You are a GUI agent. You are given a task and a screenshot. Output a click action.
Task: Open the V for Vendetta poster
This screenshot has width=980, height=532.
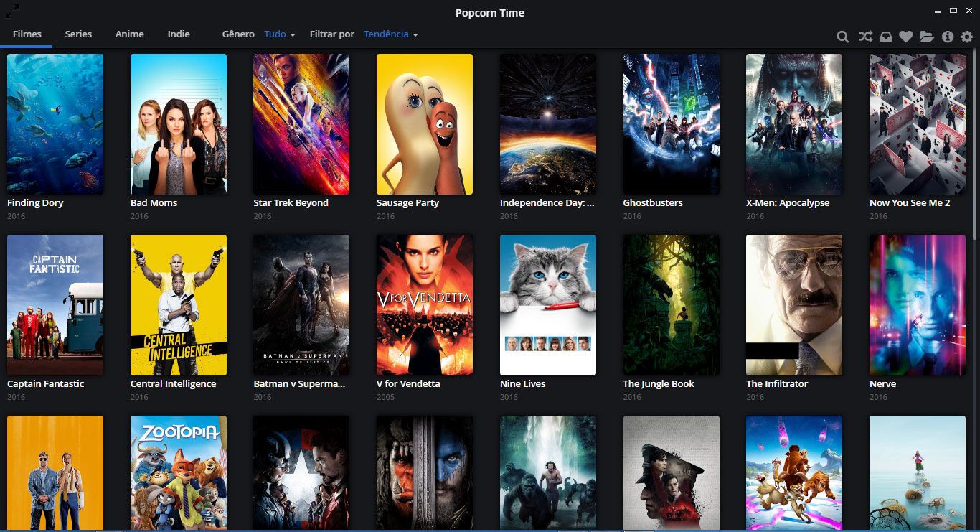point(425,305)
